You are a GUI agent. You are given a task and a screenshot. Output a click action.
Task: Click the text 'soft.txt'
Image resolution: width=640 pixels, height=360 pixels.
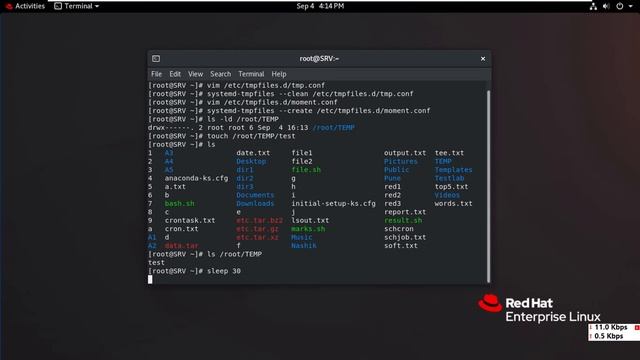click(401, 246)
